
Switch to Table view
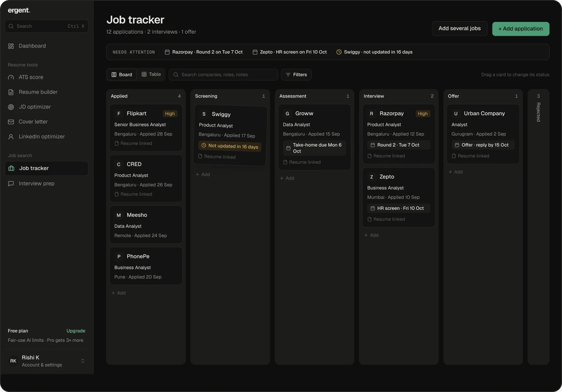coord(151,74)
